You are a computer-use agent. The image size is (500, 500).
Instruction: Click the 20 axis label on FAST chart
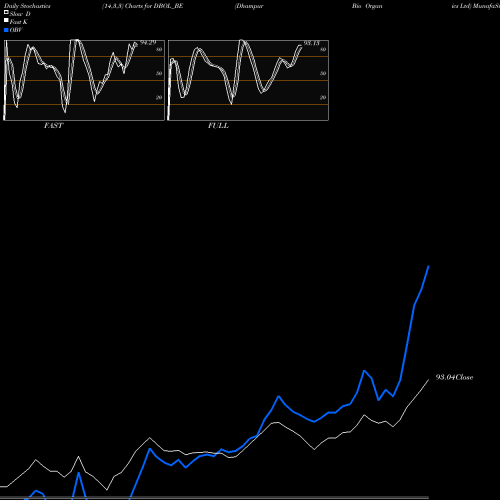[x=159, y=98]
